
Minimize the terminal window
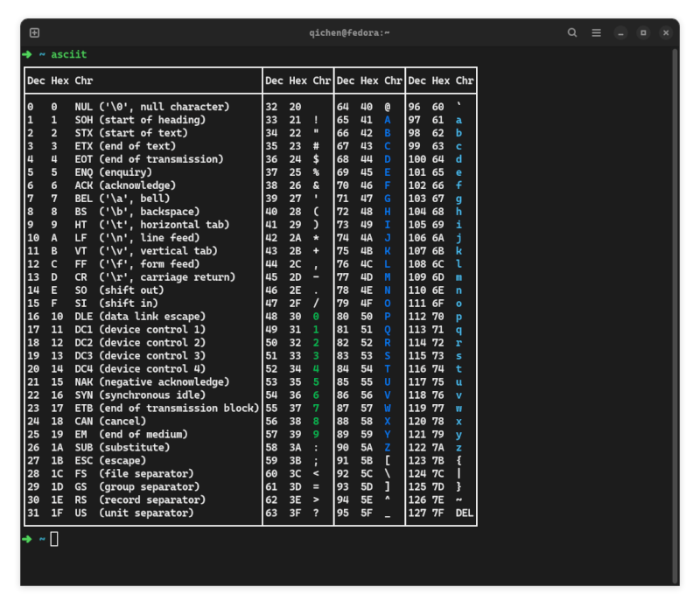tap(620, 32)
